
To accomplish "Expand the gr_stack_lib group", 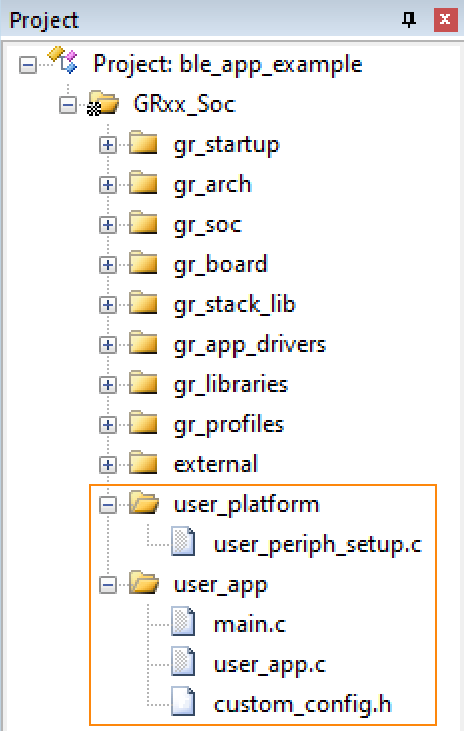I will [108, 305].
